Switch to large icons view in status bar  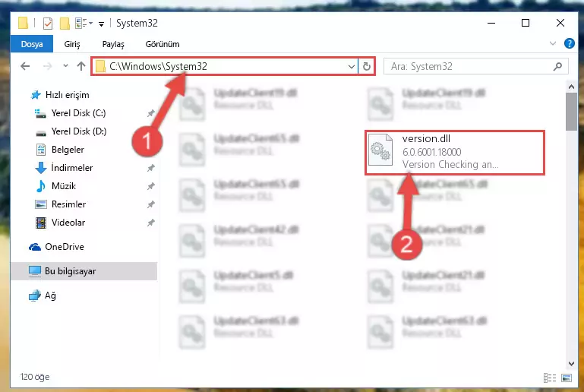tap(567, 378)
